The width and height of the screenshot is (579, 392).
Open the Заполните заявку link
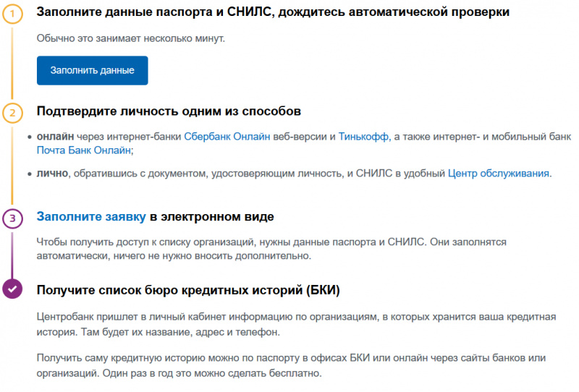point(91,217)
